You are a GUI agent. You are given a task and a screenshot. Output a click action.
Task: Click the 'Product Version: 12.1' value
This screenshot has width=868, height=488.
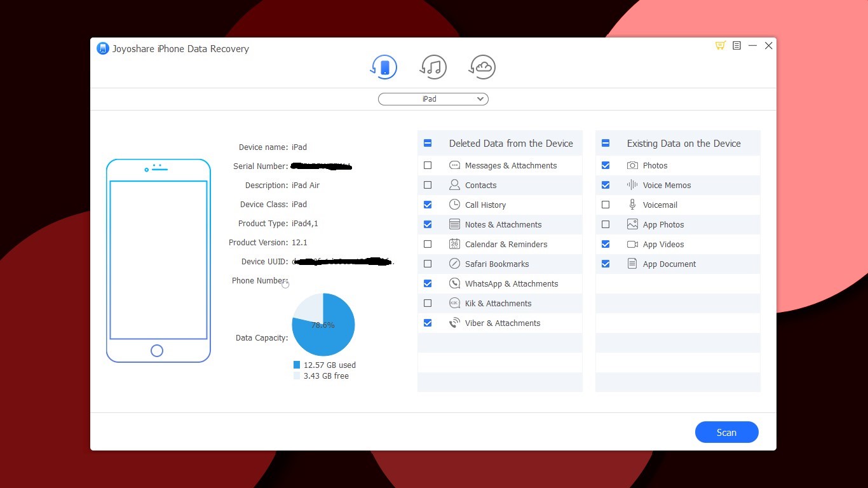299,242
